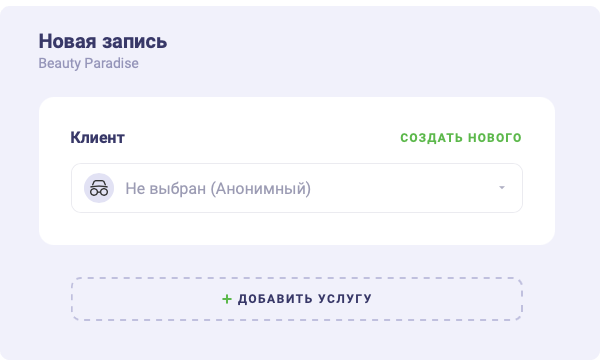600x360 pixels.
Task: Add a service using the dashed-outline button
Action: 297,299
